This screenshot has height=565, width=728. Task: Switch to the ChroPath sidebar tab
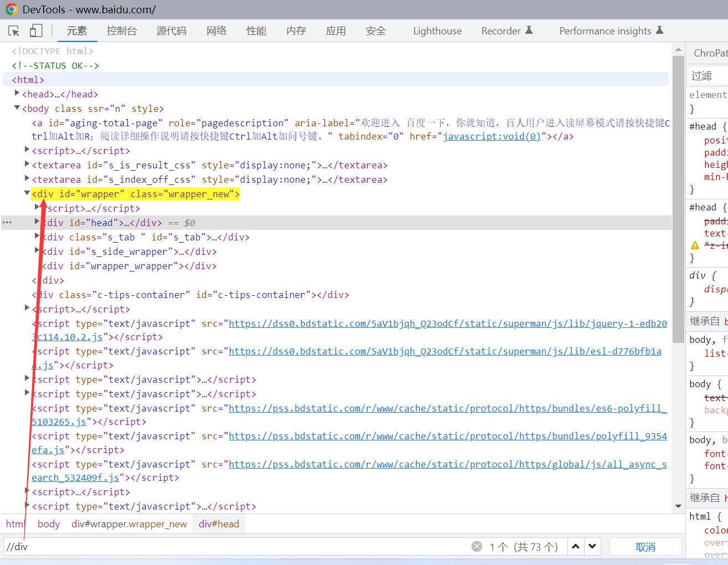coord(711,53)
